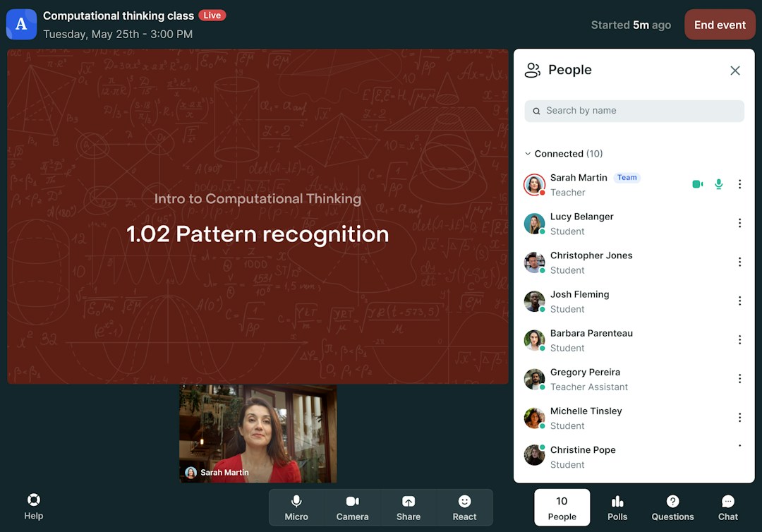Click the People panel header icon

(x=533, y=70)
